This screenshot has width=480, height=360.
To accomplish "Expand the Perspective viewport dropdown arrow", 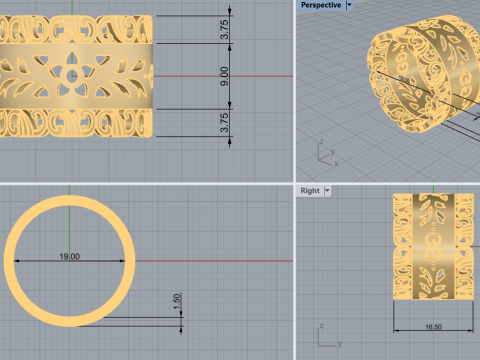I will [x=349, y=5].
